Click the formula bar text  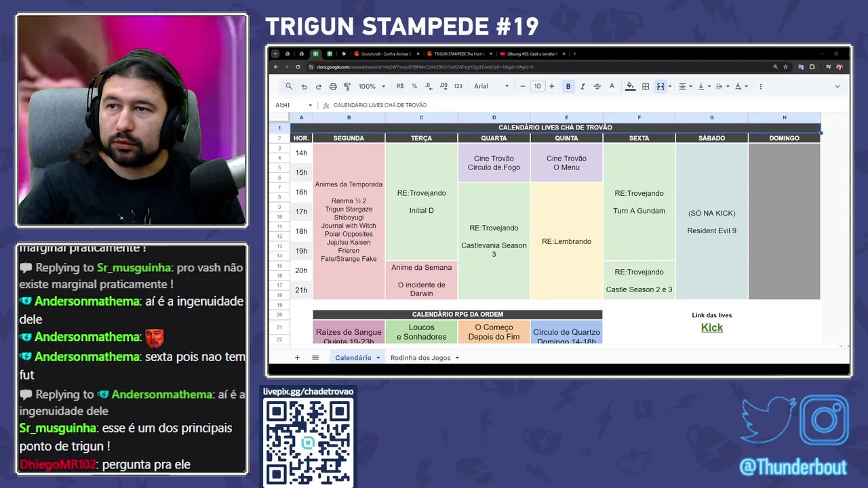(380, 105)
